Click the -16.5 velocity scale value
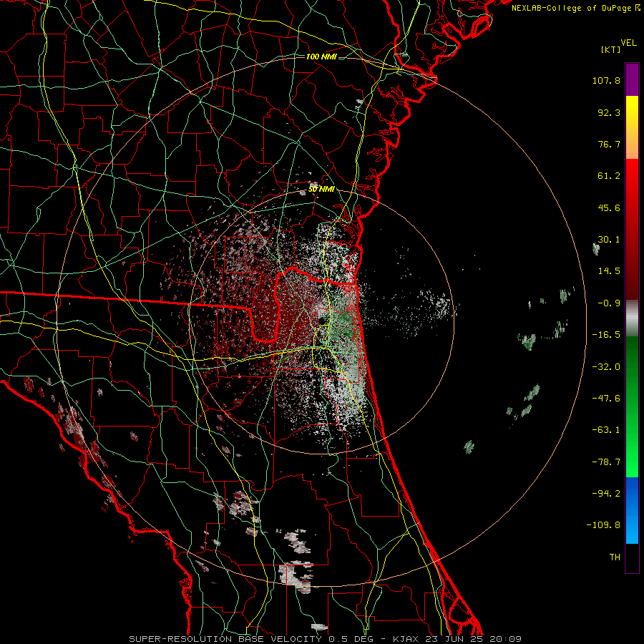Image resolution: width=644 pixels, height=644 pixels. tap(606, 335)
